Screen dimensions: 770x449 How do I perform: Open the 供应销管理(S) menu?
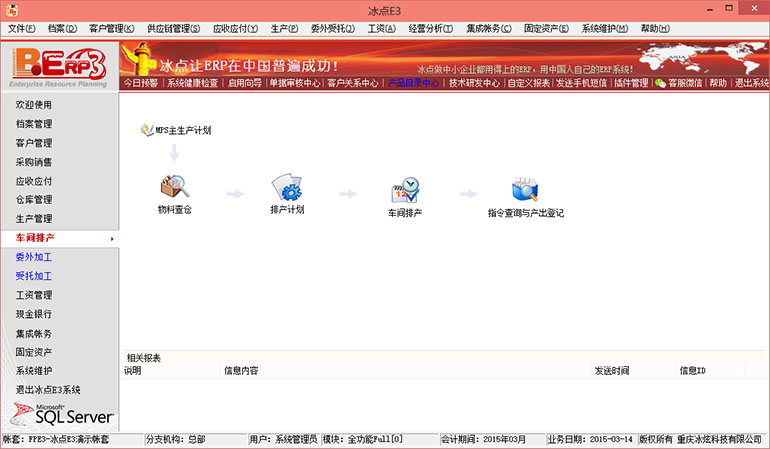coord(173,28)
